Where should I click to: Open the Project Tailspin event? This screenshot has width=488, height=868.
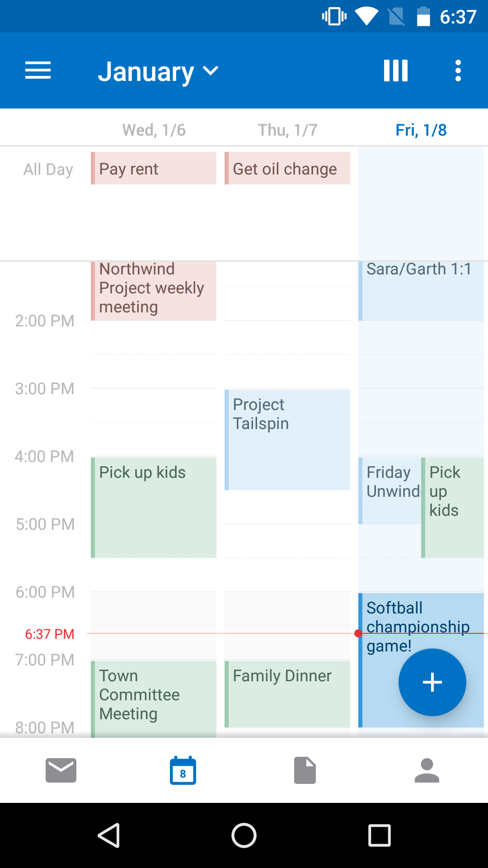287,439
